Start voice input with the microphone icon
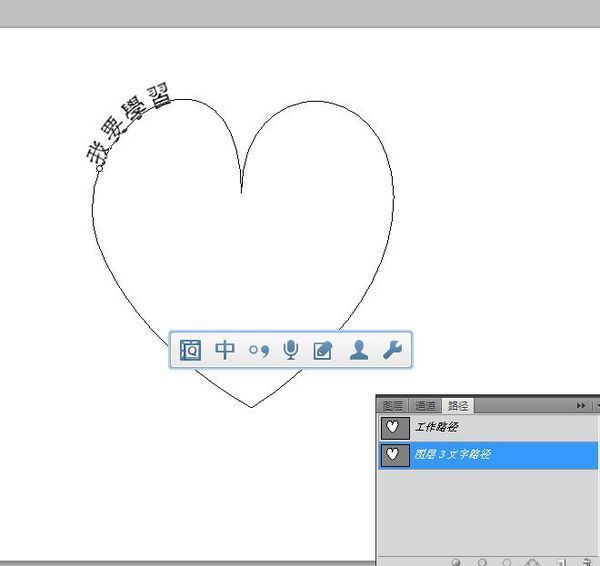Image resolution: width=600 pixels, height=566 pixels. click(291, 350)
